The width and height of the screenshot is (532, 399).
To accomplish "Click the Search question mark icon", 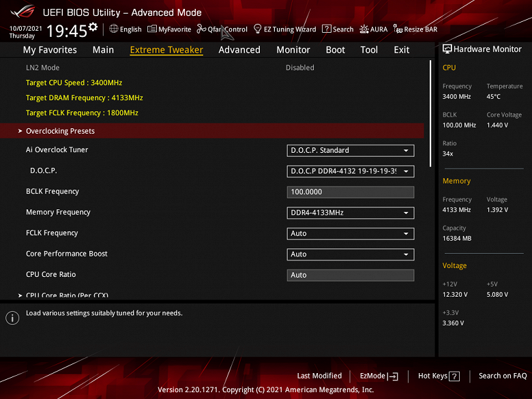I will [327, 29].
